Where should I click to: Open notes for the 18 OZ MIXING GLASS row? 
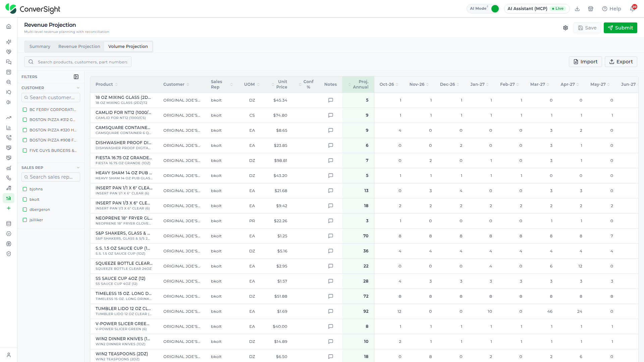point(331,100)
